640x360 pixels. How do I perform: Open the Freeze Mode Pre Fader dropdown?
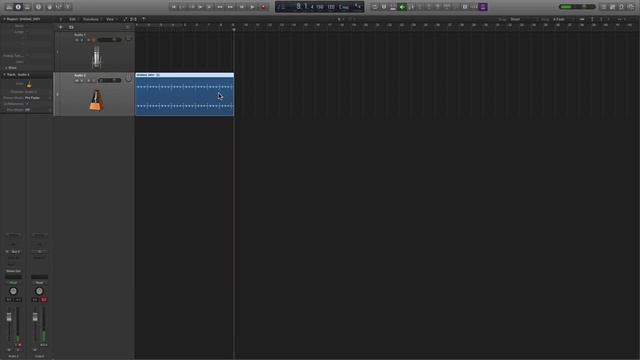click(38, 98)
